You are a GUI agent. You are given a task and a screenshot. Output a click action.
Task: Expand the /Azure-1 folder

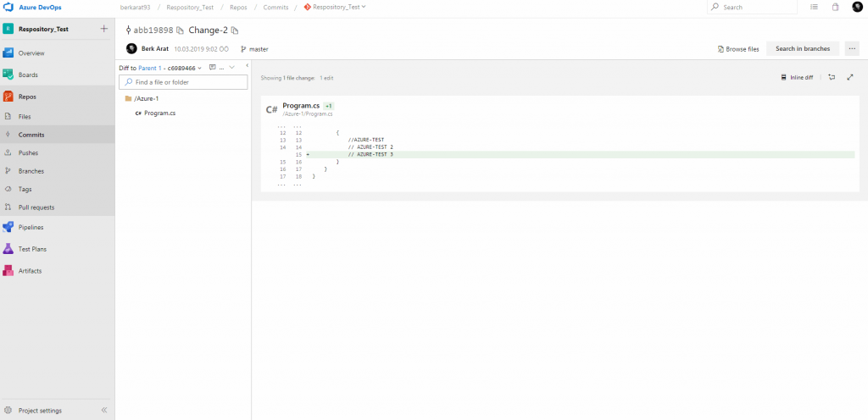[142, 98]
